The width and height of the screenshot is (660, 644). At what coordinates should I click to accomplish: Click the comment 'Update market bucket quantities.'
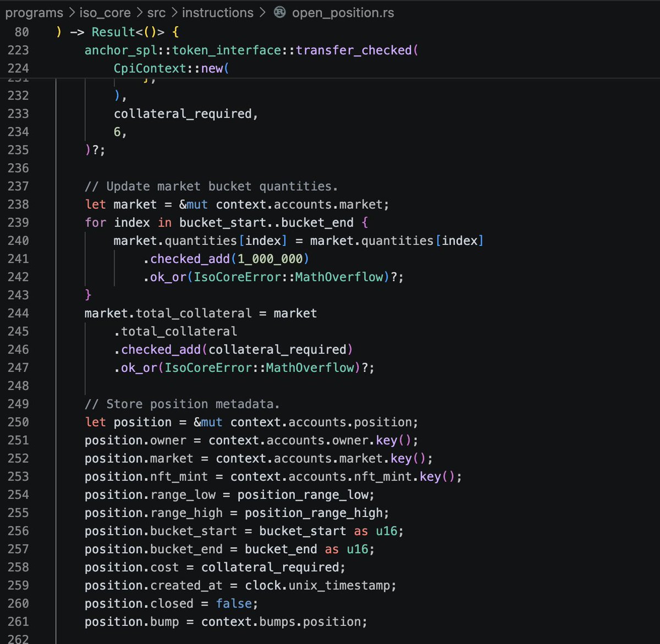211,186
